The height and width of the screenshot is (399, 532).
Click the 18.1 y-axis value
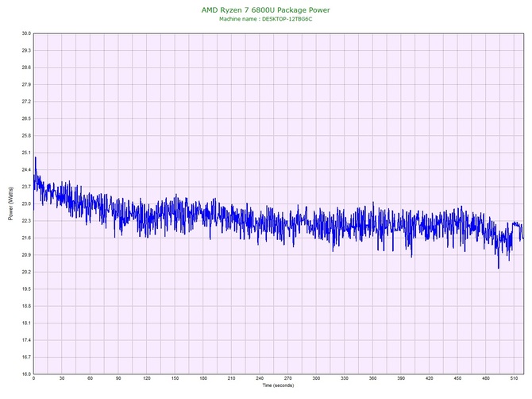26,323
